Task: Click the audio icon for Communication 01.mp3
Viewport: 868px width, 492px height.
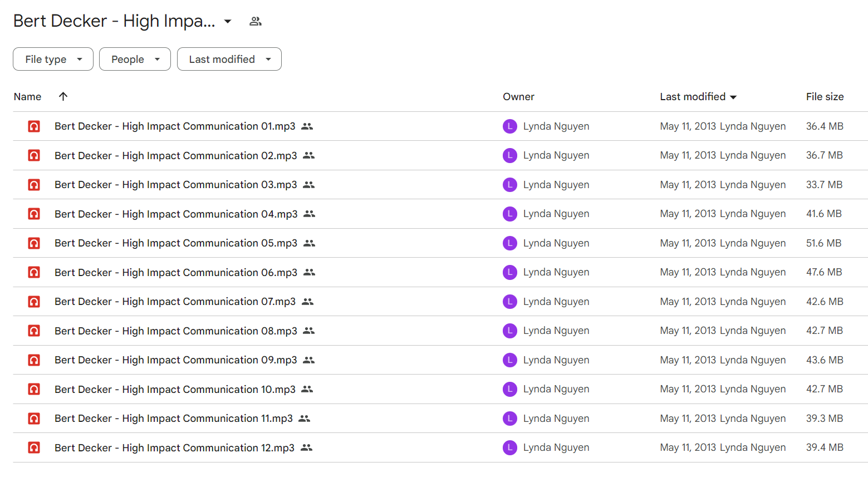Action: (34, 126)
